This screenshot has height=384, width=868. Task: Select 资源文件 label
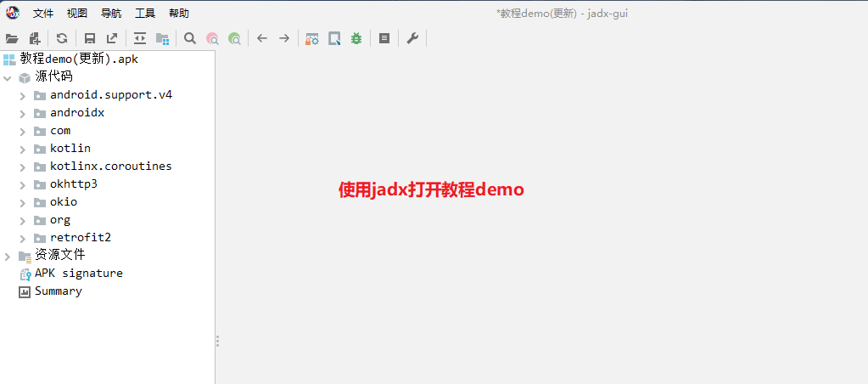click(x=59, y=254)
